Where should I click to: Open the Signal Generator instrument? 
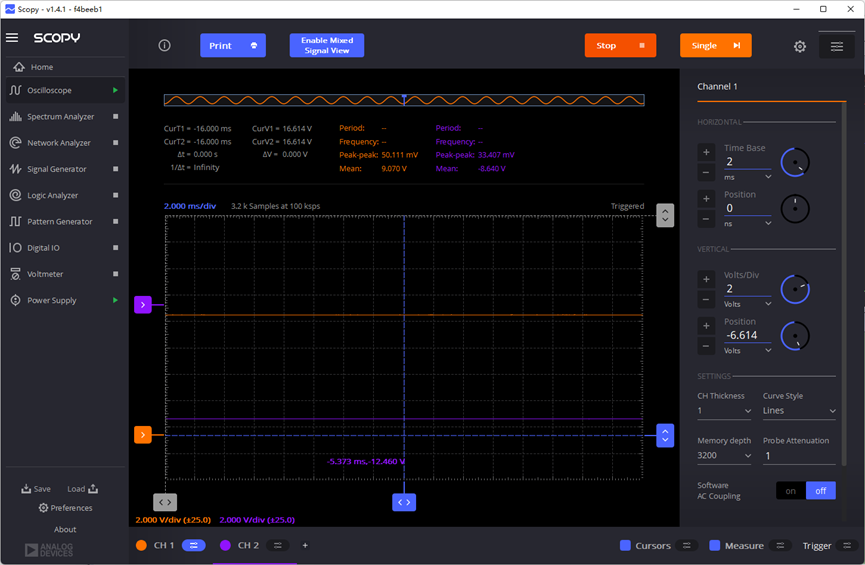65,169
